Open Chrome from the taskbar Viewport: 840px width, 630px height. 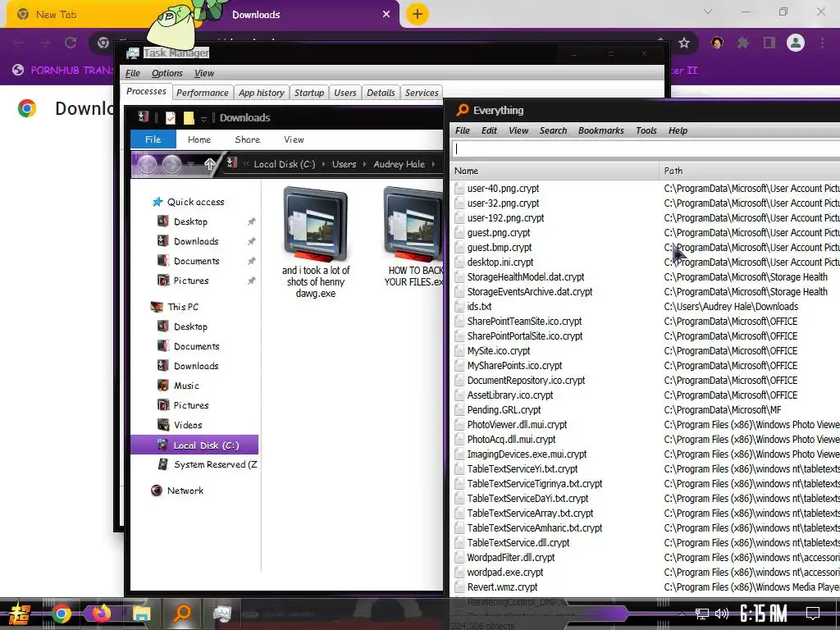click(61, 614)
